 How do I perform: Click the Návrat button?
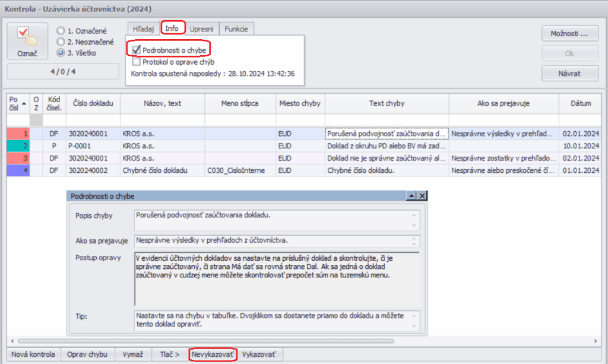pyautogui.click(x=569, y=74)
